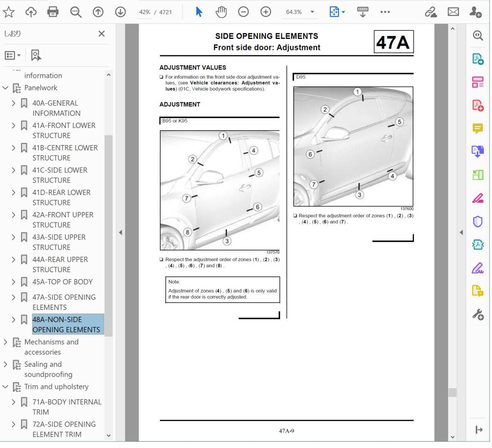Click the page number input field
The image size is (492, 448).
tap(145, 12)
